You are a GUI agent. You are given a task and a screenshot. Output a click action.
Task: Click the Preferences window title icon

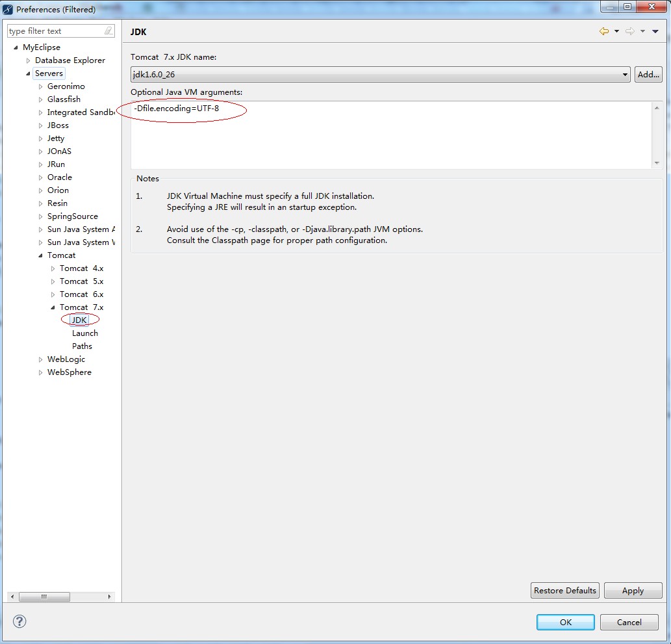[x=8, y=9]
